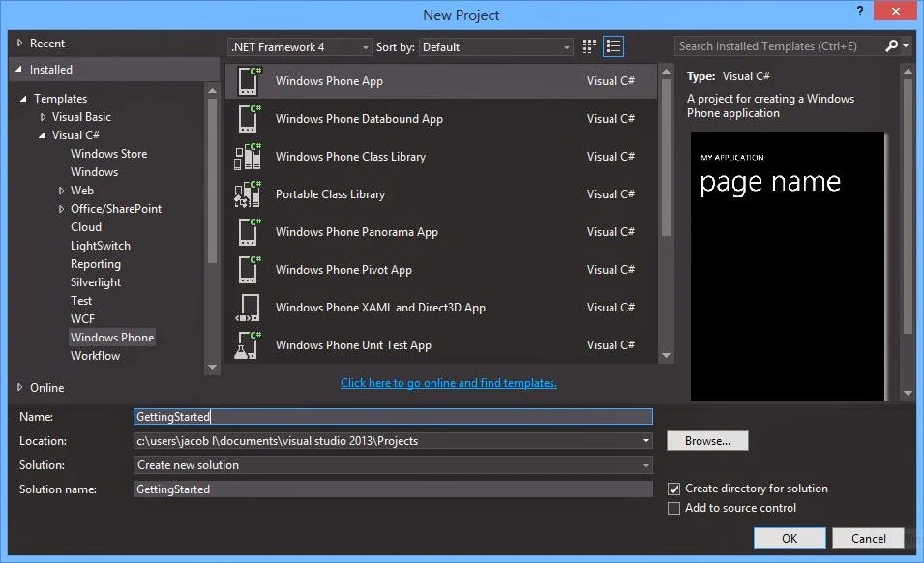Click the template list scrollbar down arrow

[666, 355]
